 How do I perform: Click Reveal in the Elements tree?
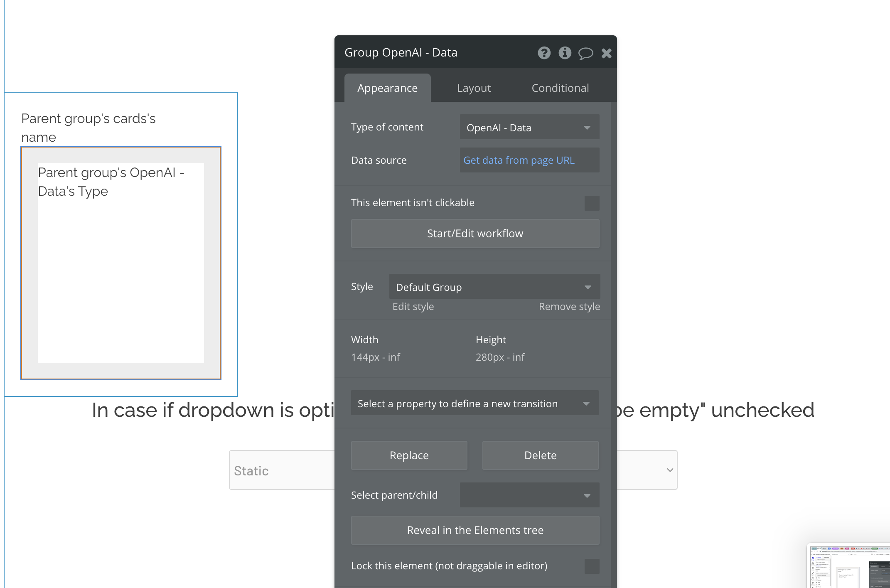(x=475, y=530)
